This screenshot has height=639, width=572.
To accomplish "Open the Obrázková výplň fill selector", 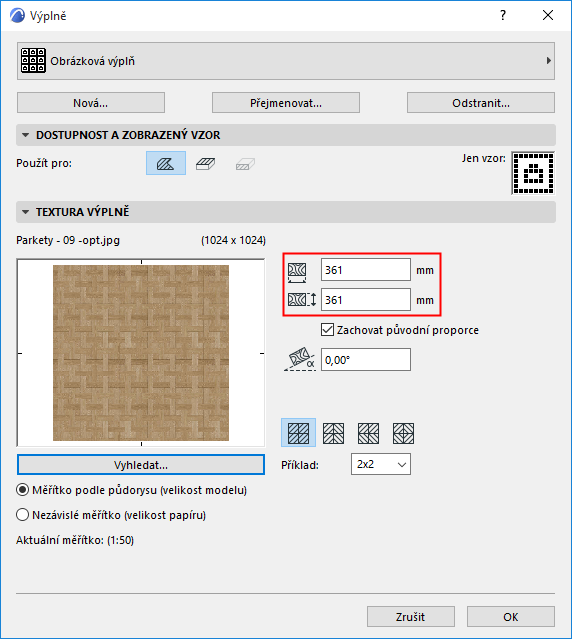I will [286, 61].
